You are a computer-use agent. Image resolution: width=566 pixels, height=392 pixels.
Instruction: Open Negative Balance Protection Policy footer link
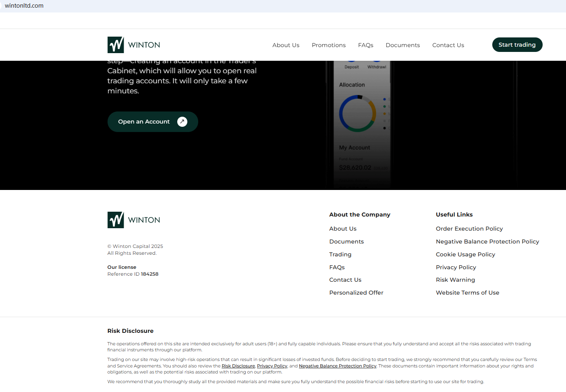click(x=487, y=241)
